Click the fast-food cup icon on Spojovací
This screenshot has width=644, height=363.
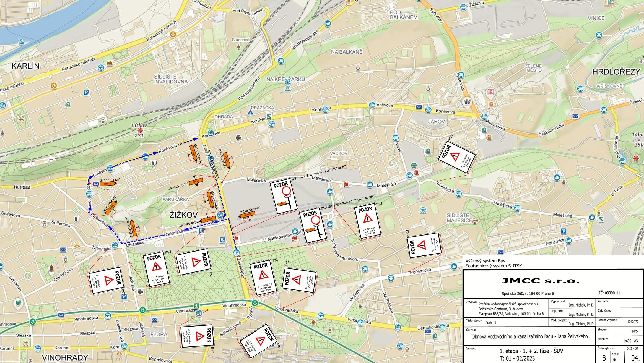(467, 101)
